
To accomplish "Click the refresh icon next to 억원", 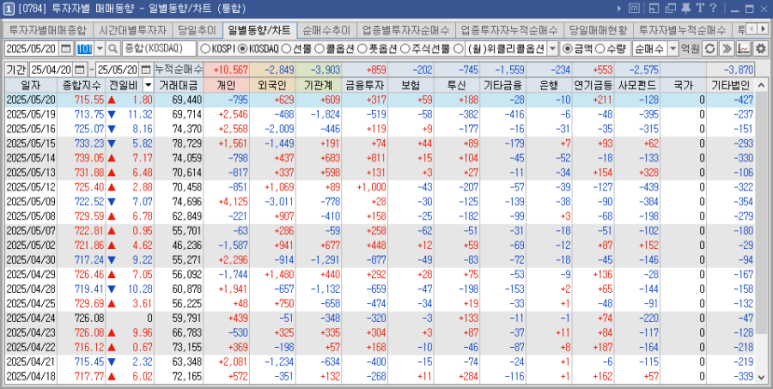I will point(709,48).
